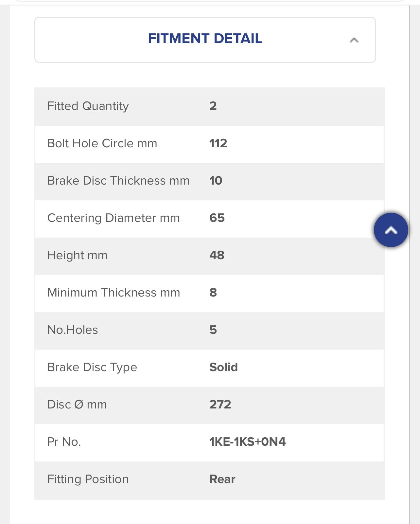Viewport: 420px width, 524px height.
Task: Click the Fitting Position row label
Action: coord(88,479)
